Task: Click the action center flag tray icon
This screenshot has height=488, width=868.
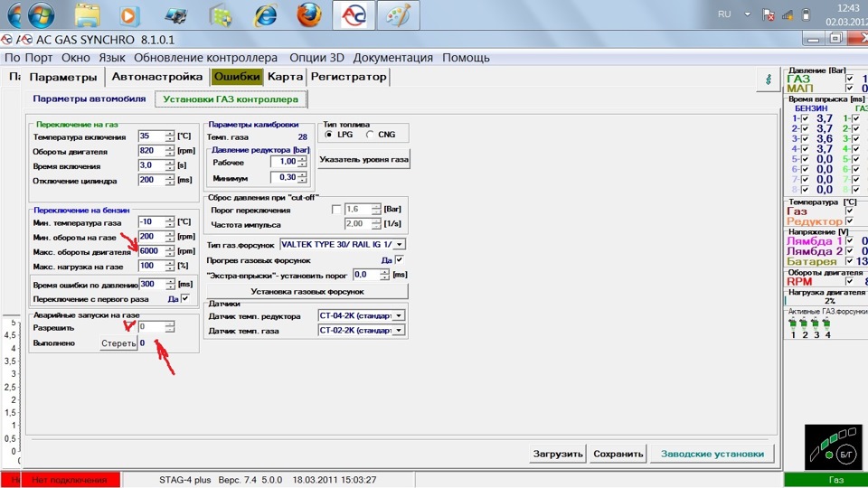Action: [768, 15]
